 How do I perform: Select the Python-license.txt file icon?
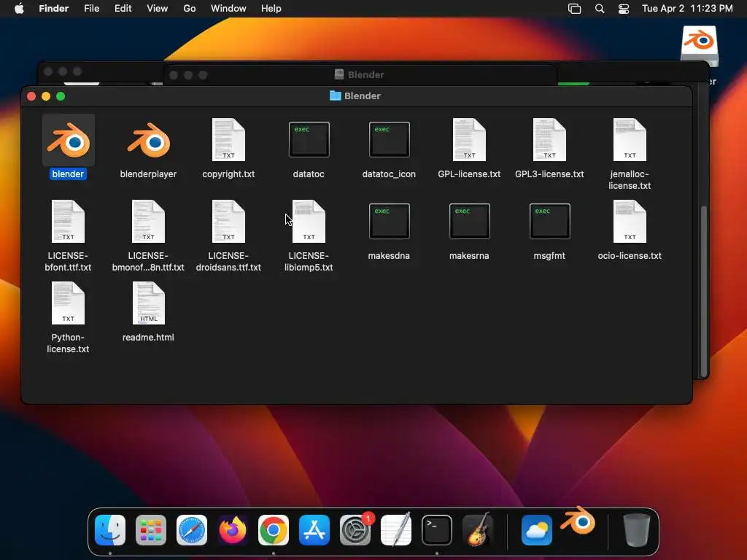click(x=68, y=303)
